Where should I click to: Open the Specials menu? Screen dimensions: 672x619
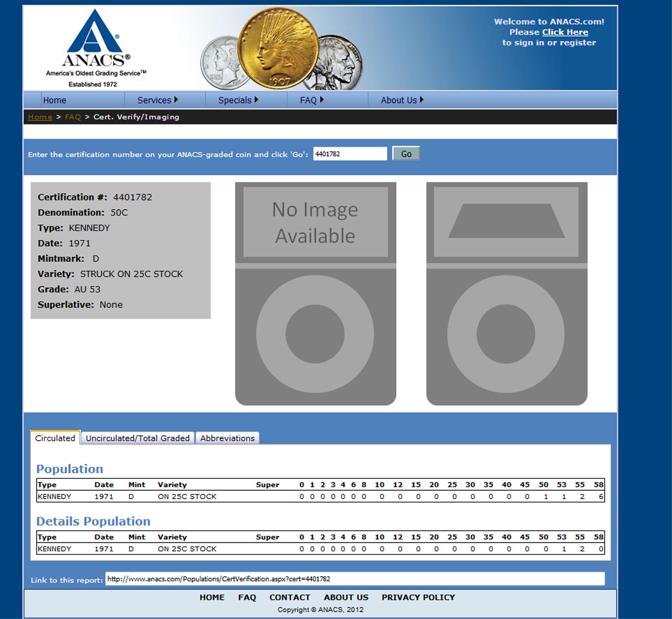(235, 100)
